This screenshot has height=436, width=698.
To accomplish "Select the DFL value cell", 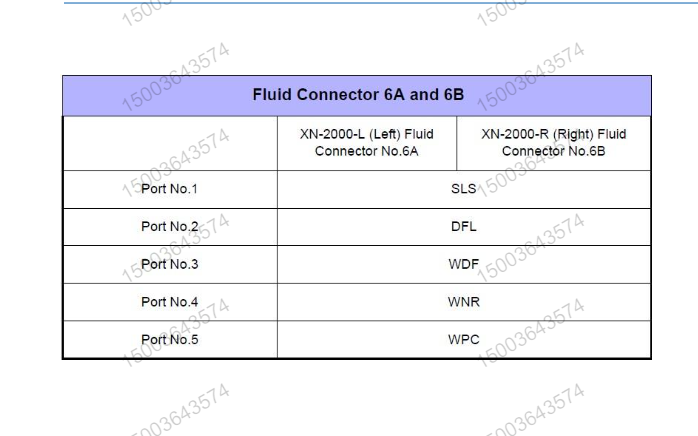I will [464, 227].
